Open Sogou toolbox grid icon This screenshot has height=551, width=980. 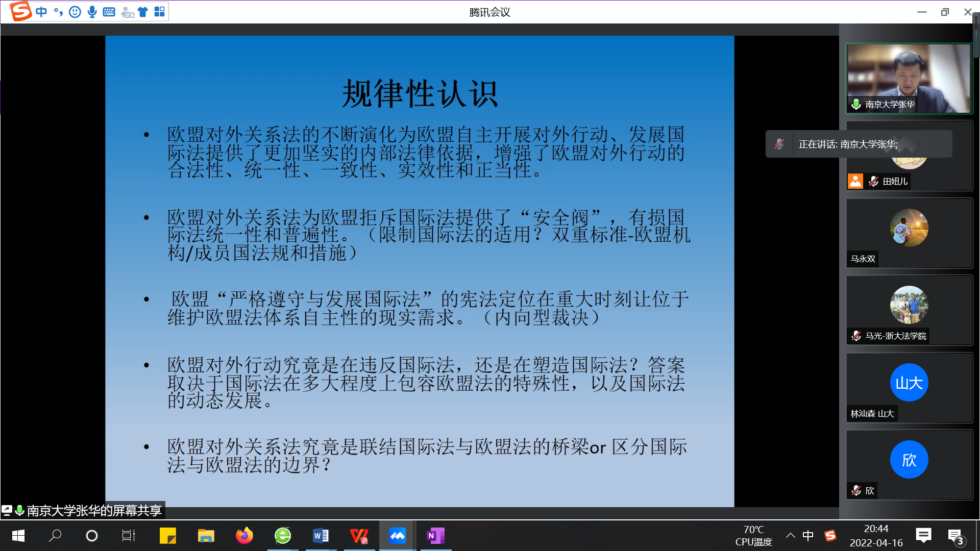click(160, 11)
